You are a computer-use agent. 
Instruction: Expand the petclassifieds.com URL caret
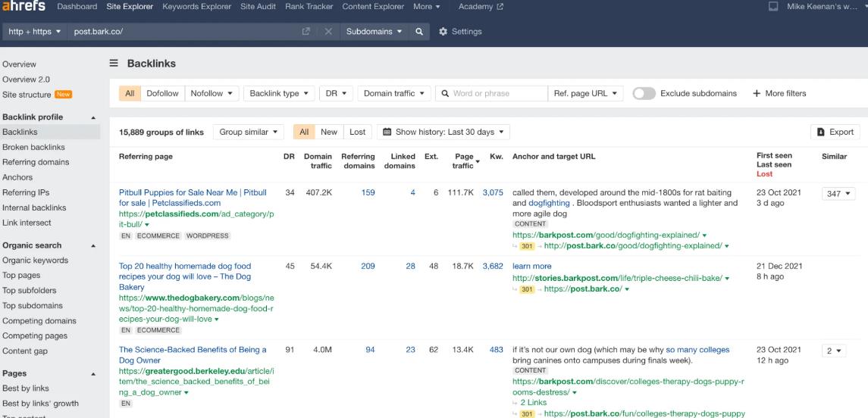click(148, 224)
